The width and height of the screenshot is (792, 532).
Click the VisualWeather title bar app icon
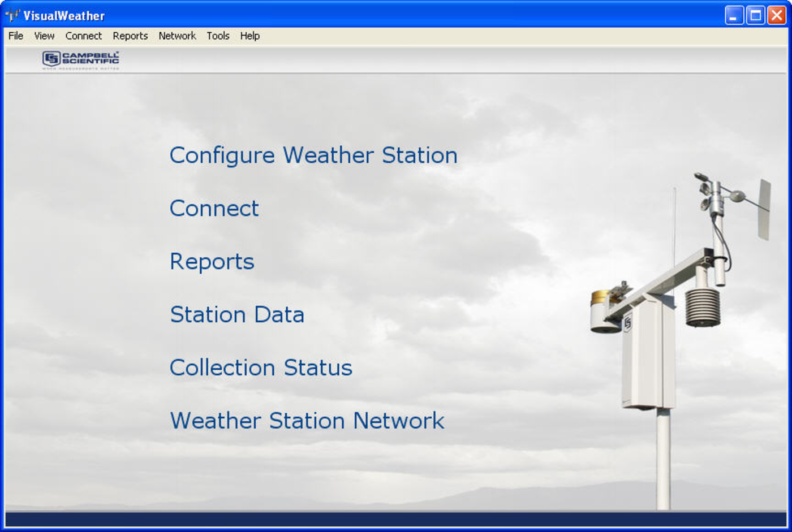coord(12,15)
